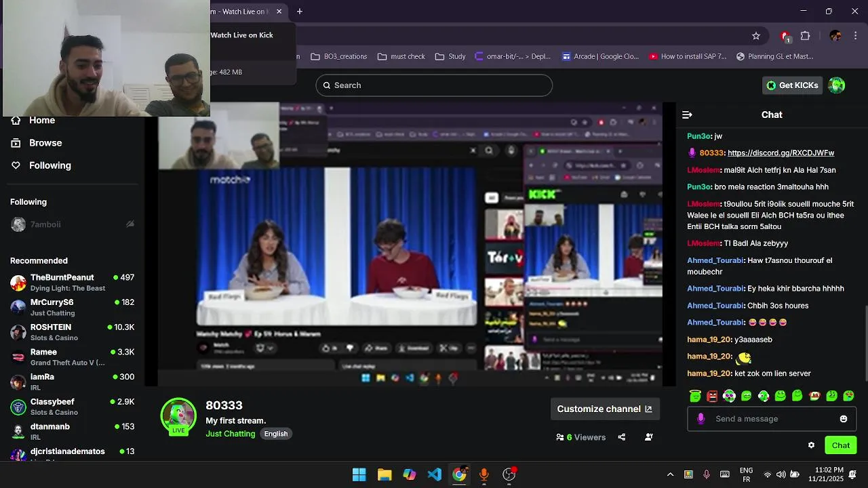
Task: Open Classybeef channel avatar
Action: coord(18,407)
